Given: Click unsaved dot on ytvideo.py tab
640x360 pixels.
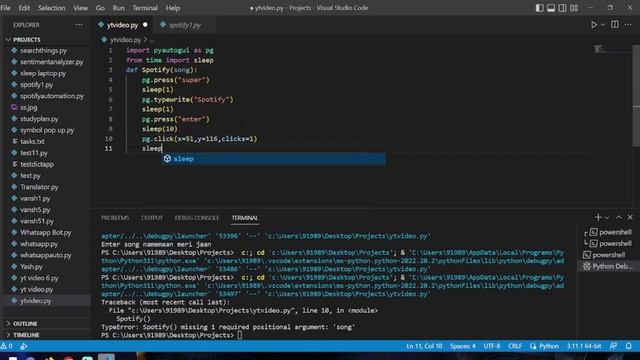Looking at the screenshot, I should (145, 25).
